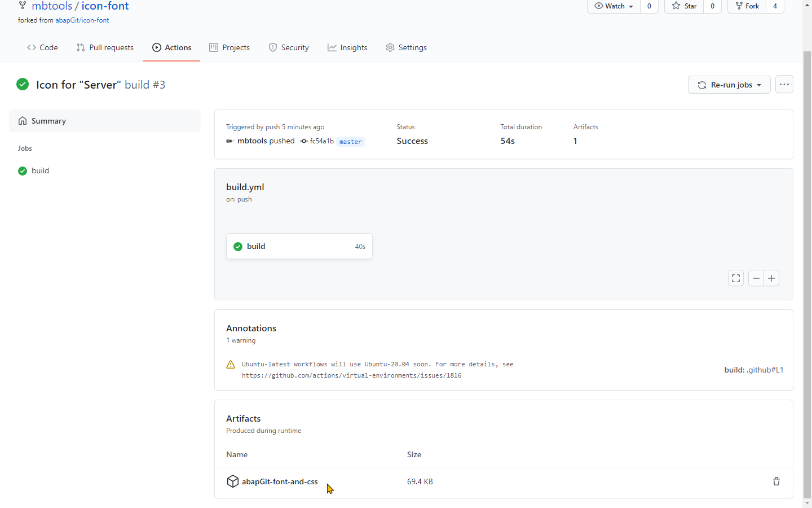Select Summary in the sidebar
The width and height of the screenshot is (812, 508).
click(105, 121)
